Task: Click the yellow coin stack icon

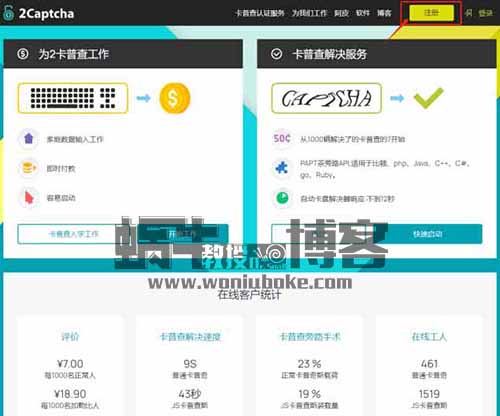Action: (29, 168)
